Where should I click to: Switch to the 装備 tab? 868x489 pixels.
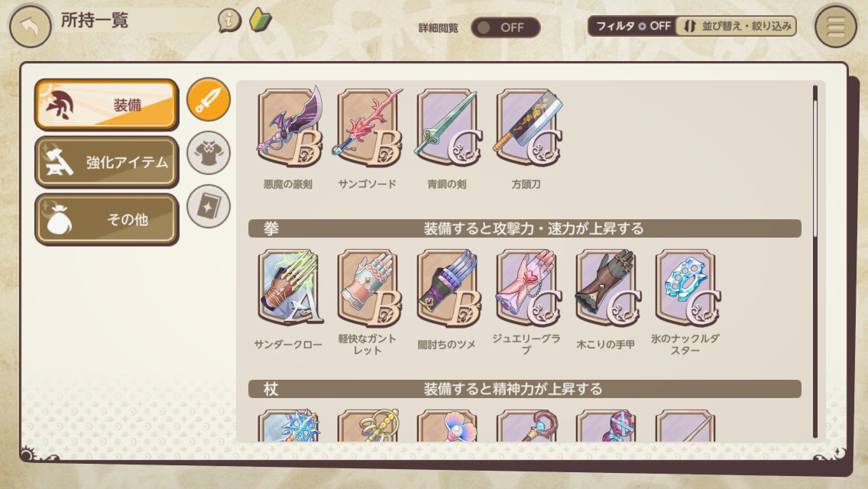click(106, 105)
